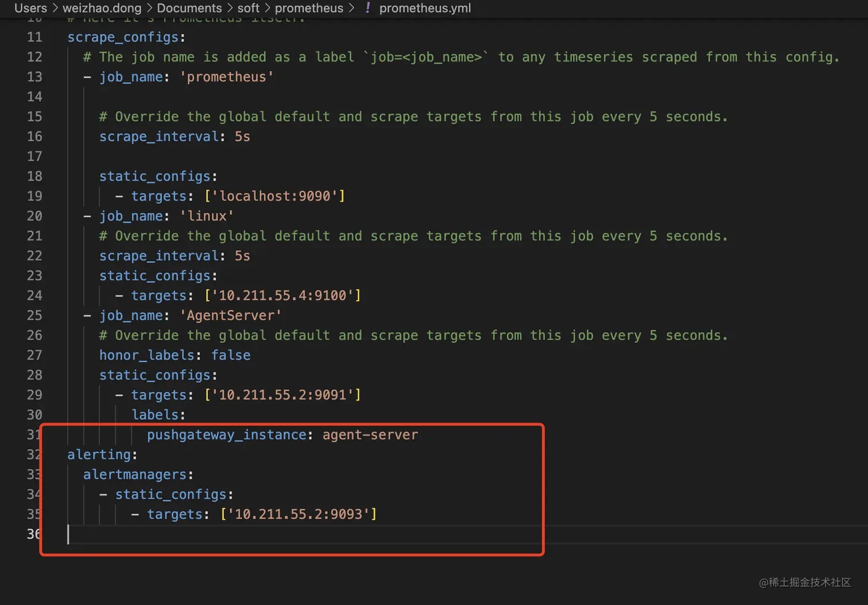Viewport: 868px width, 605px height.
Task: Click the 'labels:' key on line 30
Action: click(158, 415)
